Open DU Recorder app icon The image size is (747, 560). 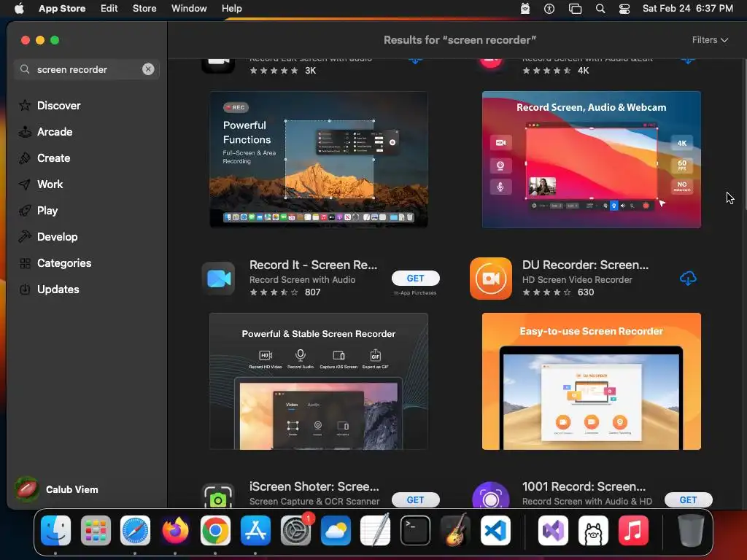point(491,278)
